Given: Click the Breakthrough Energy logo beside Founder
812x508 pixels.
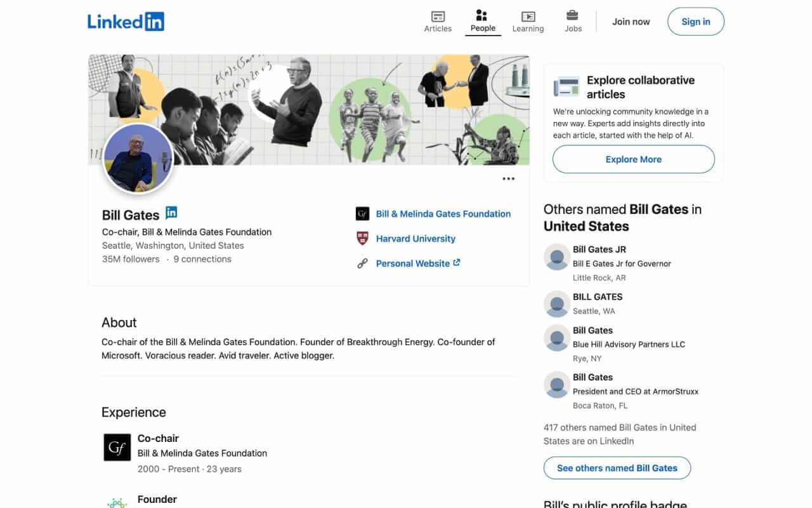Looking at the screenshot, I should pyautogui.click(x=117, y=502).
